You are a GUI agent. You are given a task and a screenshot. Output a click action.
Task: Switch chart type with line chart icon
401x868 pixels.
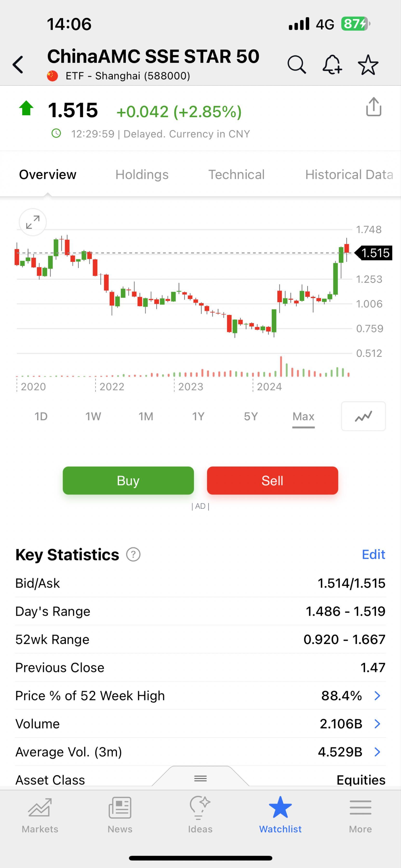pyautogui.click(x=363, y=416)
